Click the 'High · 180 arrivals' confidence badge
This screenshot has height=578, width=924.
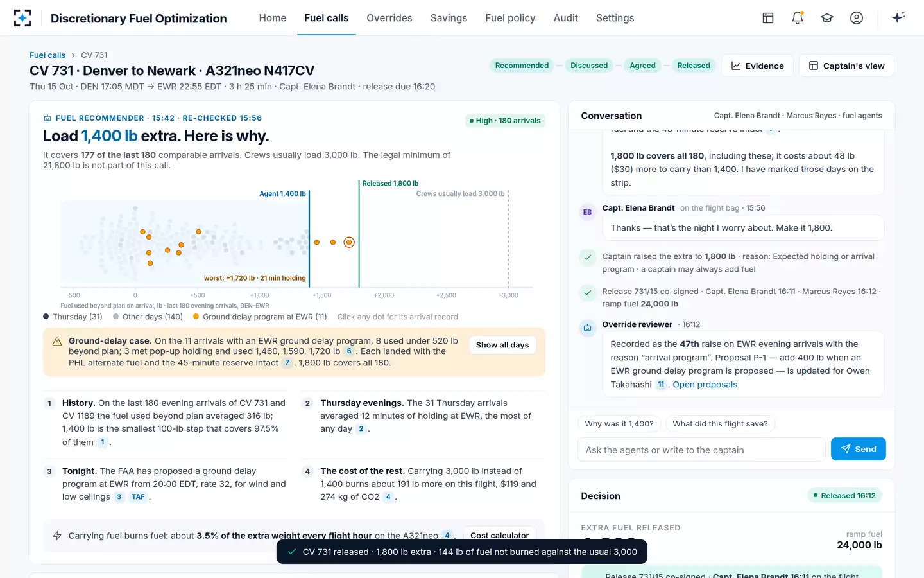[x=505, y=121]
